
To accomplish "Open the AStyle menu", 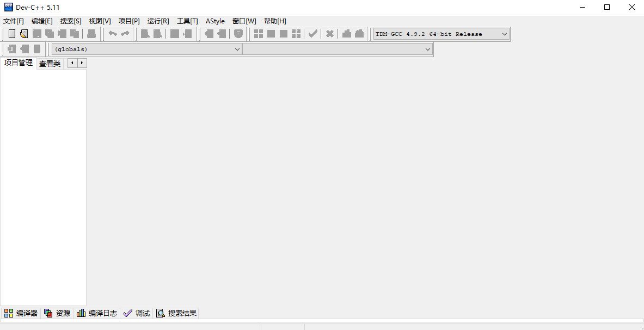I will tap(215, 21).
